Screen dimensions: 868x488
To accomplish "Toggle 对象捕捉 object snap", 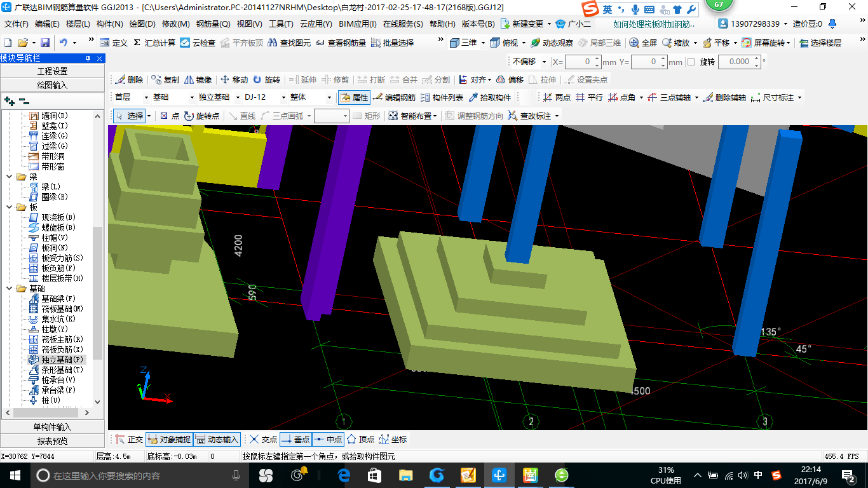I will [x=169, y=439].
